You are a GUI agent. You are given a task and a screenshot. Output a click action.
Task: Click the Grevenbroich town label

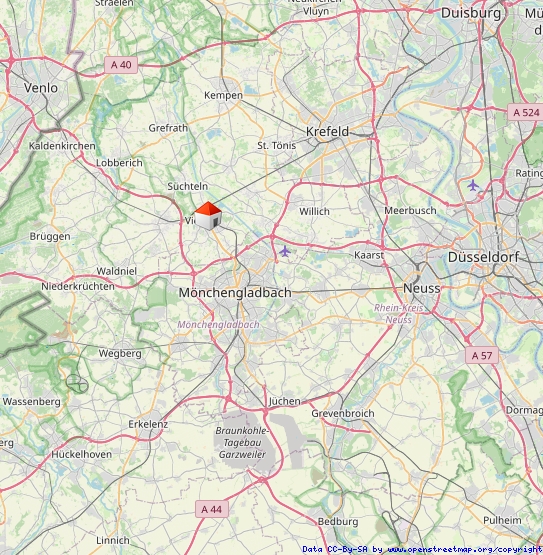[x=343, y=413]
